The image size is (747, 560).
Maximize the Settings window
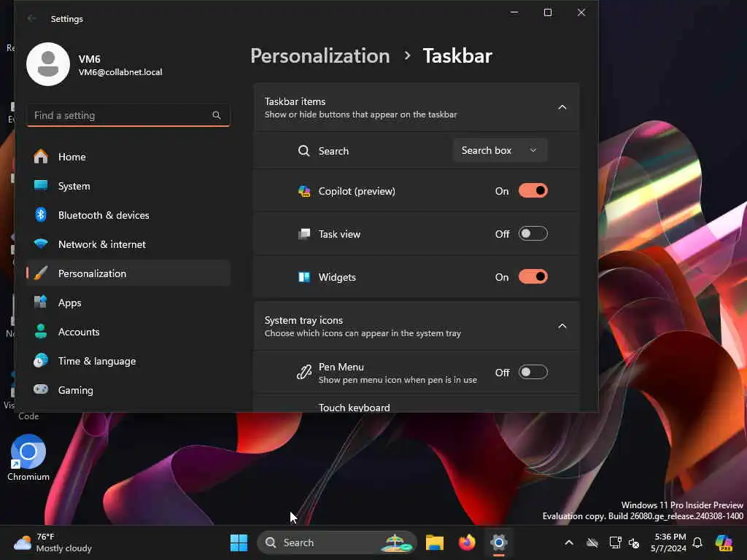(548, 12)
